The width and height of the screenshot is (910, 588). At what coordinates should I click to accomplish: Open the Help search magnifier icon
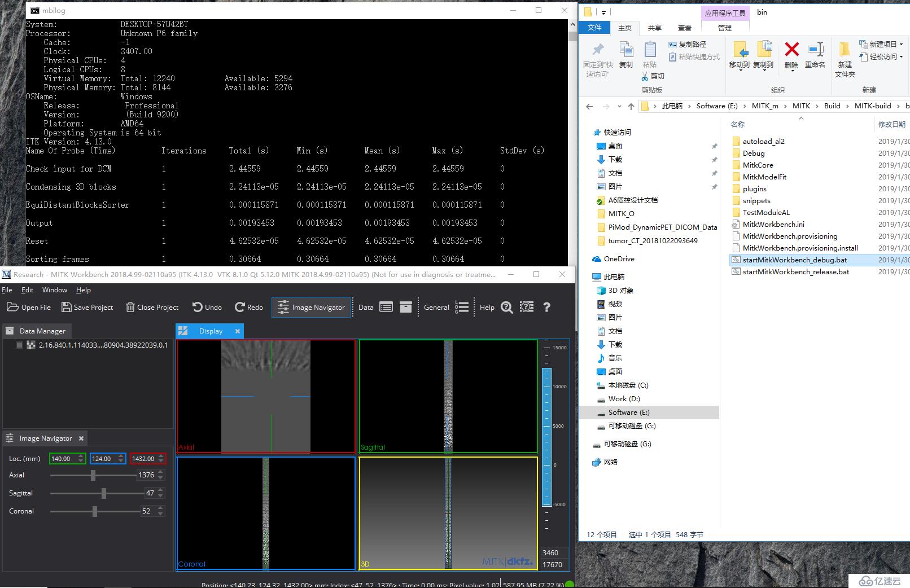506,307
